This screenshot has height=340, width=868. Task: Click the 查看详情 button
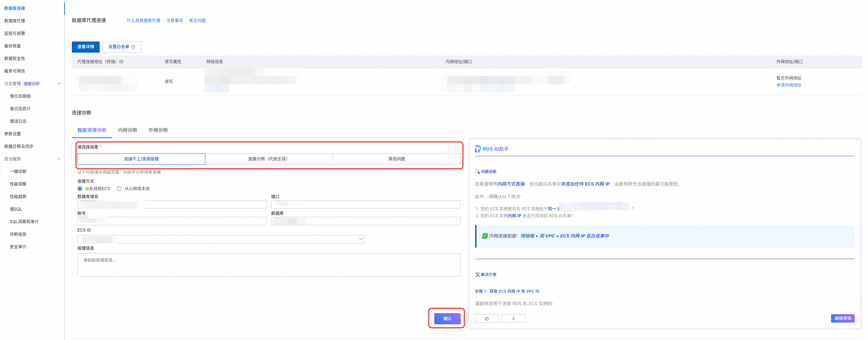(x=86, y=47)
